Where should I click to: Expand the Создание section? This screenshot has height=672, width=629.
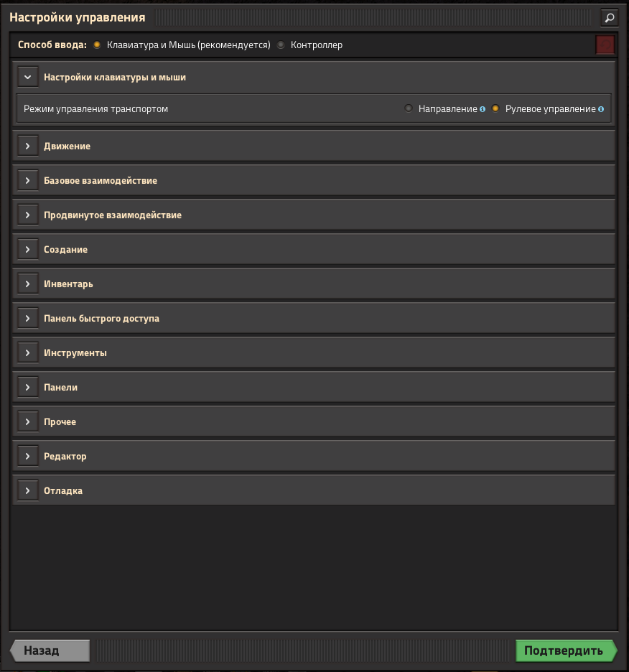click(x=28, y=249)
